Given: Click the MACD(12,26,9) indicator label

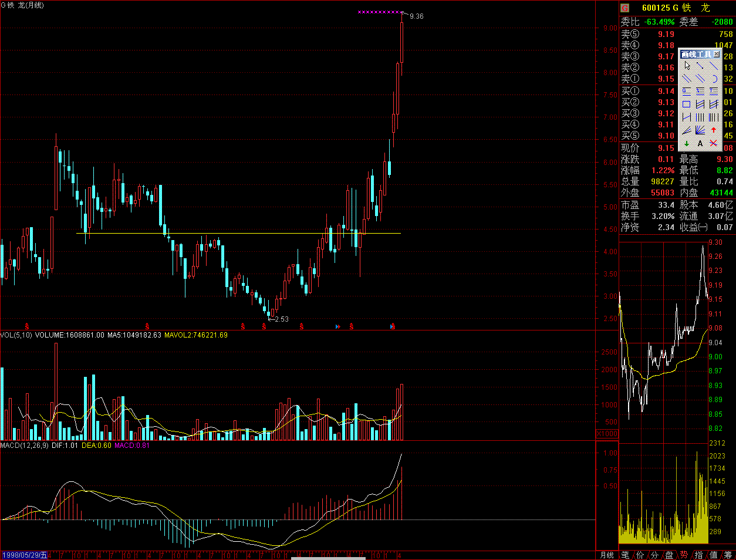Looking at the screenshot, I should 25,446.
